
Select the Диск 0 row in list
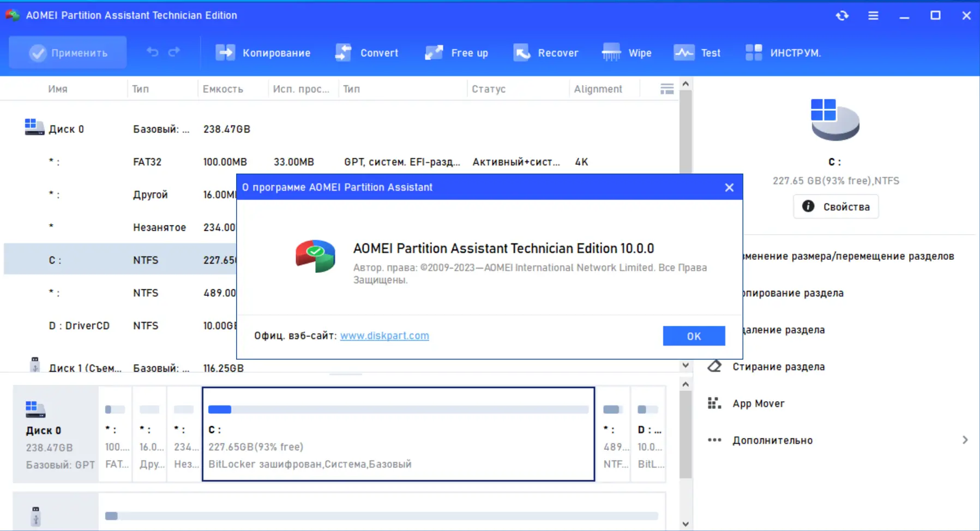pyautogui.click(x=341, y=129)
